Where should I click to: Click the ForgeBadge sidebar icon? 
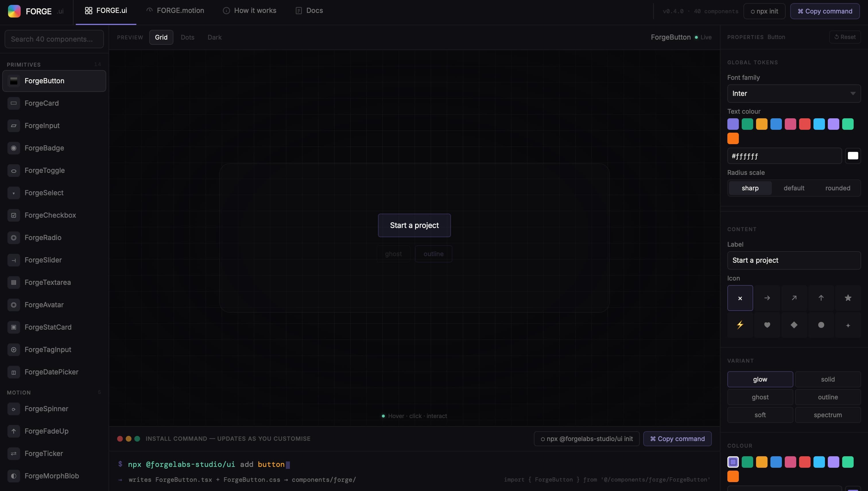pos(13,148)
